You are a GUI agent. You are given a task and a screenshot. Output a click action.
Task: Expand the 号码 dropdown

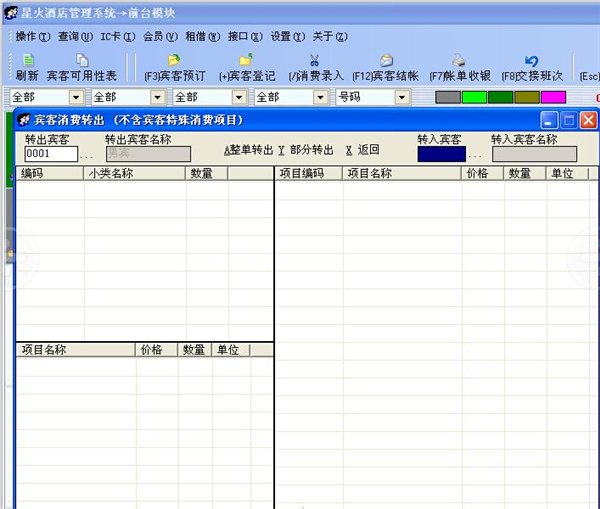tap(402, 97)
